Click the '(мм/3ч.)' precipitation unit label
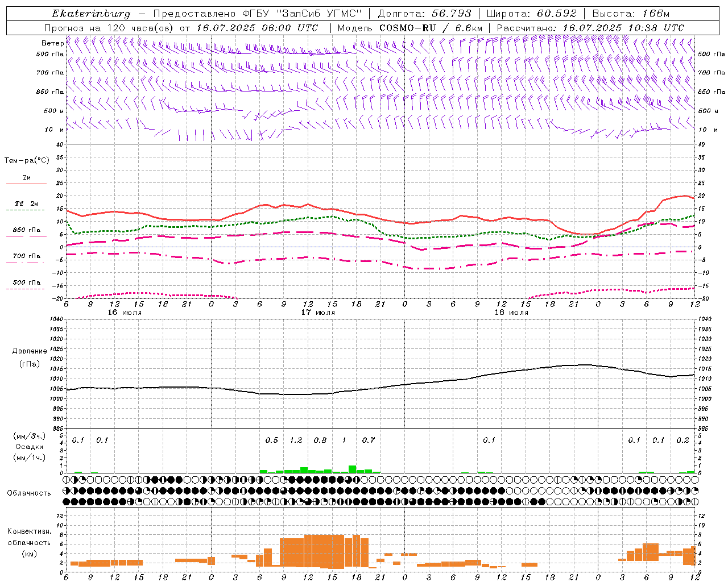The height and width of the screenshot is (582, 728). tap(29, 436)
